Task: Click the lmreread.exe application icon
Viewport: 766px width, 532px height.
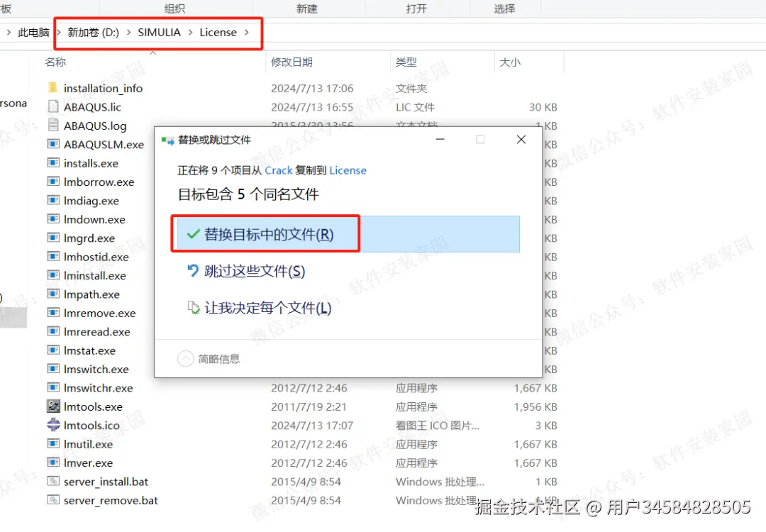Action: click(53, 331)
